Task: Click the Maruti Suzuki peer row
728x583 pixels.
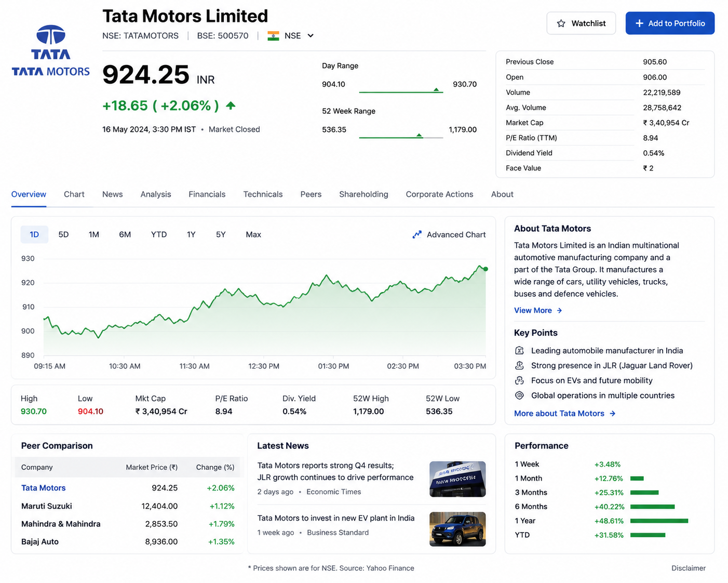Action: pos(128,506)
